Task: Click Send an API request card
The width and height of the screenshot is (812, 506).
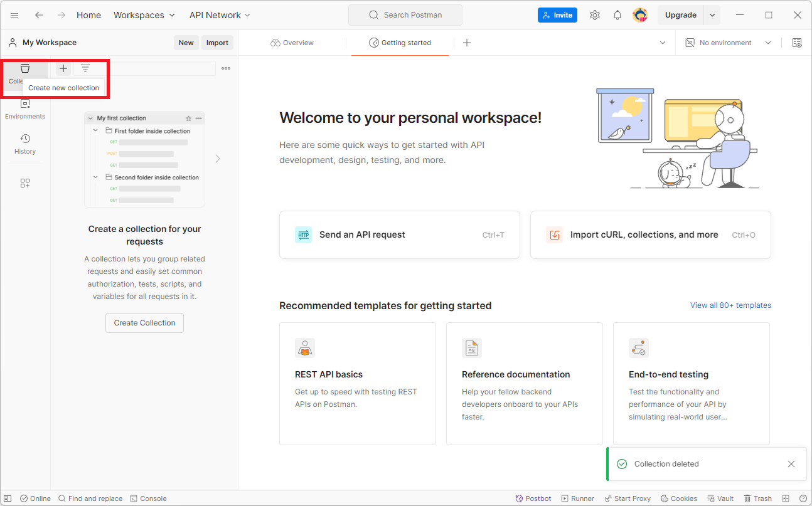Action: pyautogui.click(x=400, y=235)
